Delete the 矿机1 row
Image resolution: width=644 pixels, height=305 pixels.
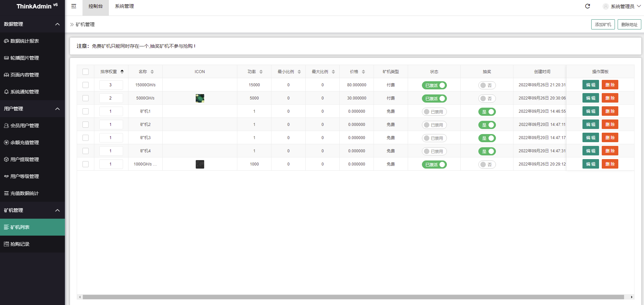(610, 111)
